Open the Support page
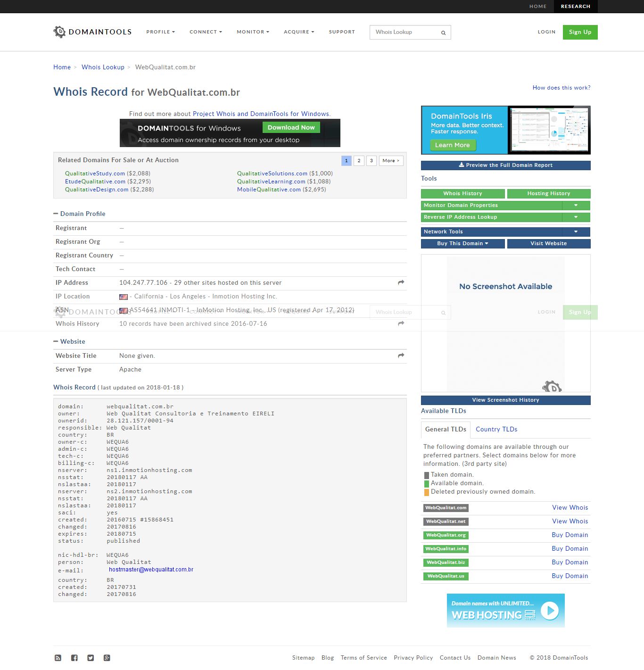This screenshot has height=670, width=644. (342, 32)
